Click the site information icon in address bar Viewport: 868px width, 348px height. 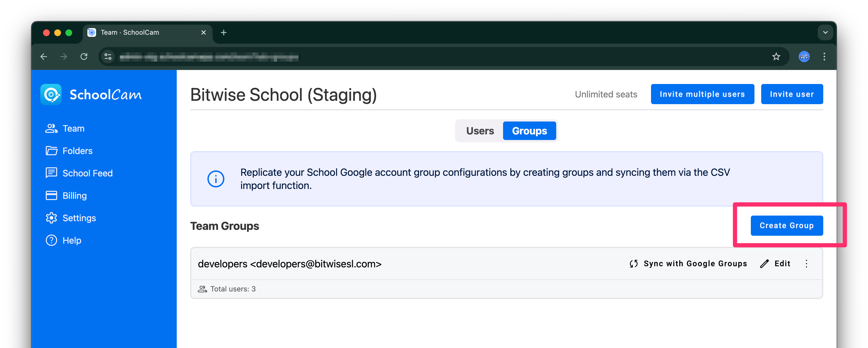(108, 57)
